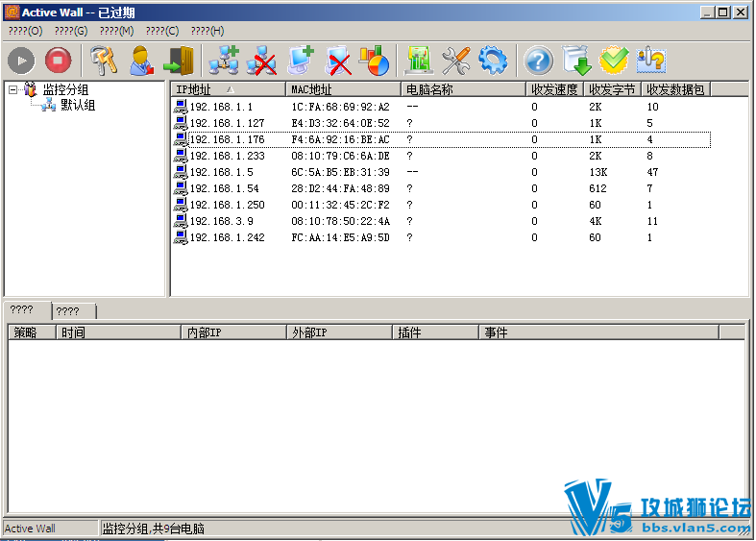Click the 612 bytes value
This screenshot has width=756, height=541.
point(597,189)
